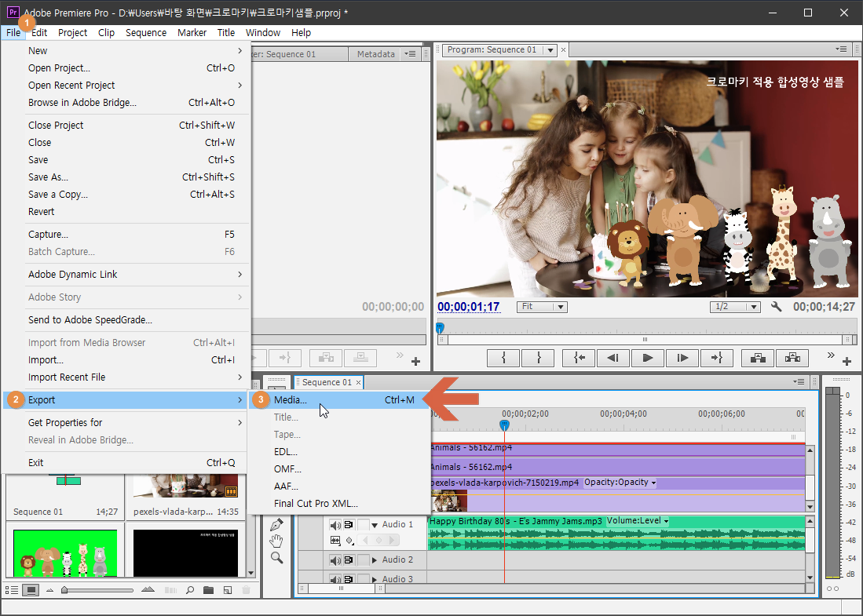Click the 00;00;01;17 timecode in Program monitor

[468, 307]
